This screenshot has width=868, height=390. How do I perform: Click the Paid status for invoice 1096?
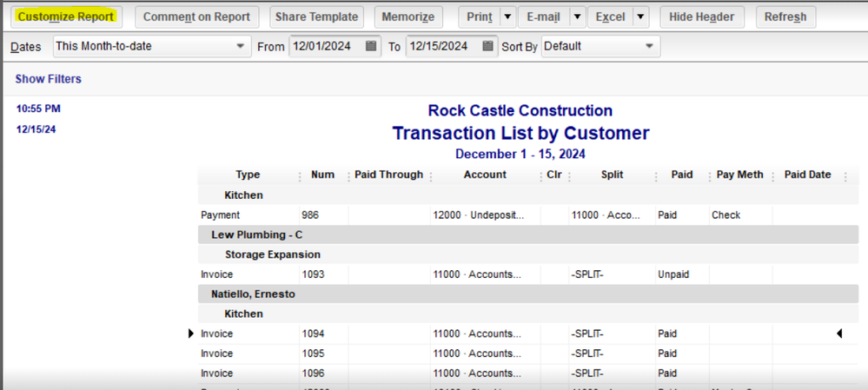(x=667, y=373)
